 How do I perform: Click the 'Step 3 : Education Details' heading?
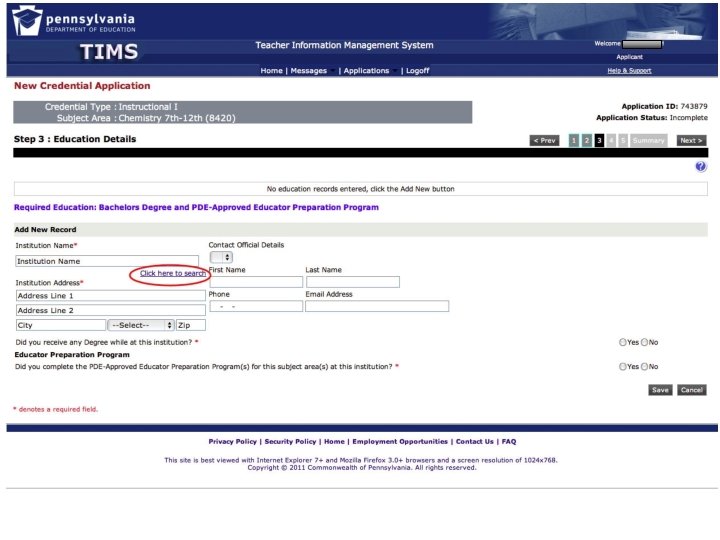point(75,139)
